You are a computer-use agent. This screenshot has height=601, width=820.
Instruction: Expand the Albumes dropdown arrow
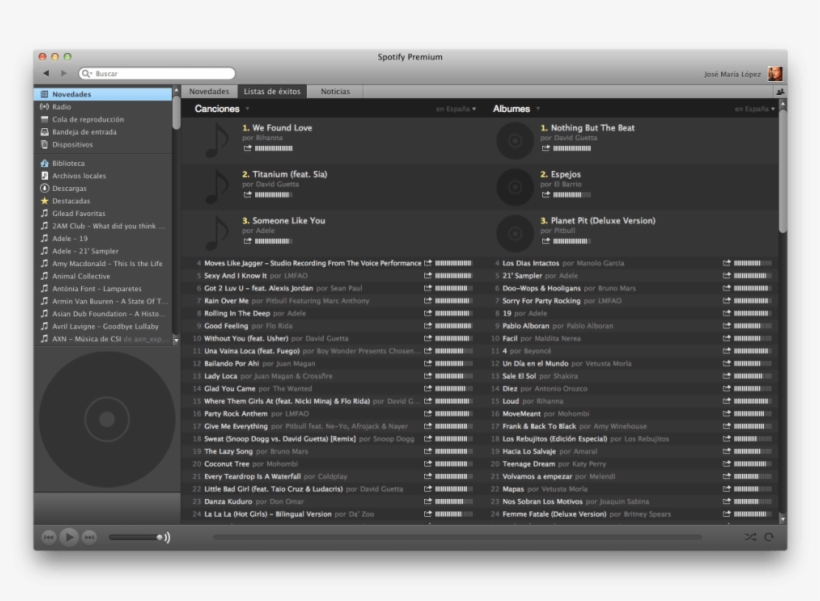[x=538, y=109]
